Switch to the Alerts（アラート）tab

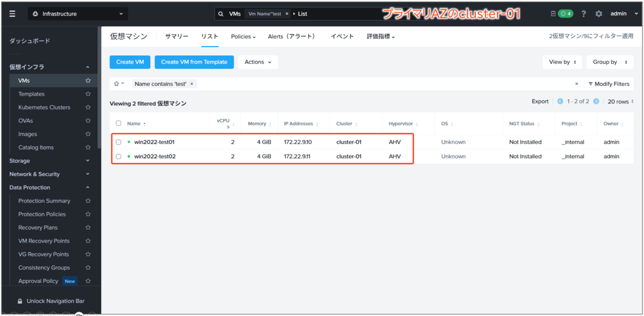pyautogui.click(x=291, y=36)
